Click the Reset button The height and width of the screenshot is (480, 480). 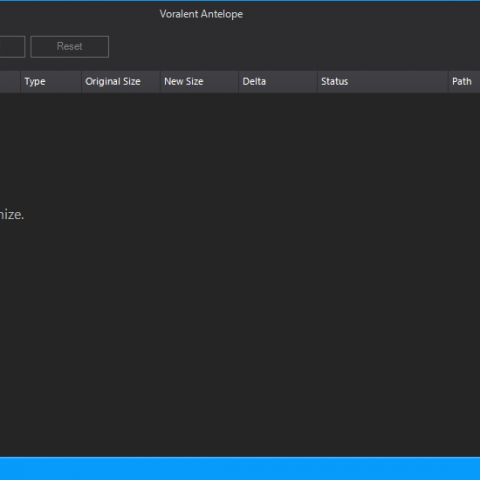[69, 47]
